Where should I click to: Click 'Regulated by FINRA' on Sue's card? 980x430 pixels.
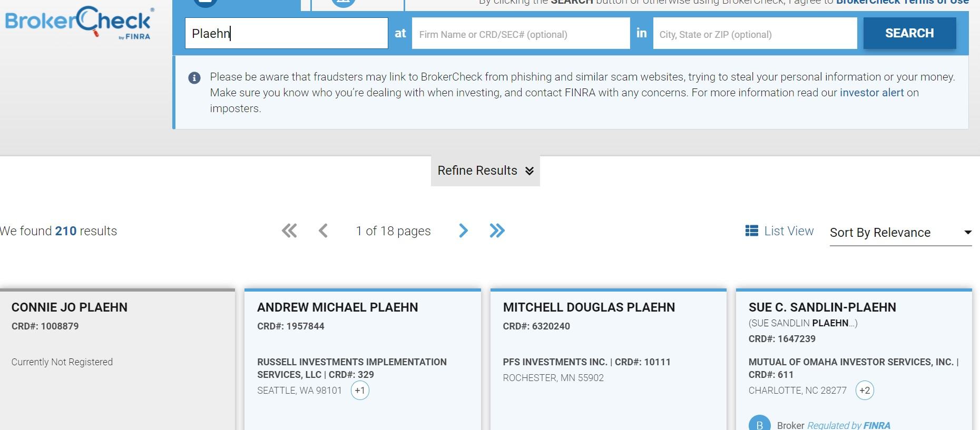[x=849, y=425]
